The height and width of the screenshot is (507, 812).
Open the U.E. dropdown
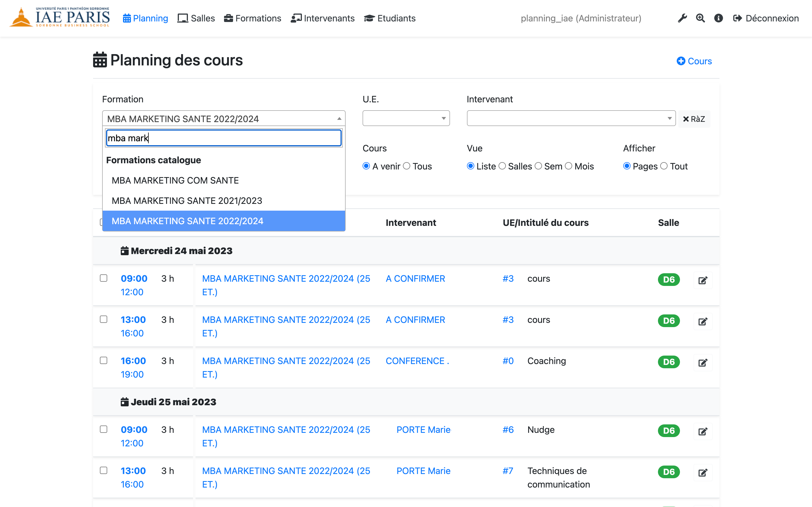pos(406,118)
